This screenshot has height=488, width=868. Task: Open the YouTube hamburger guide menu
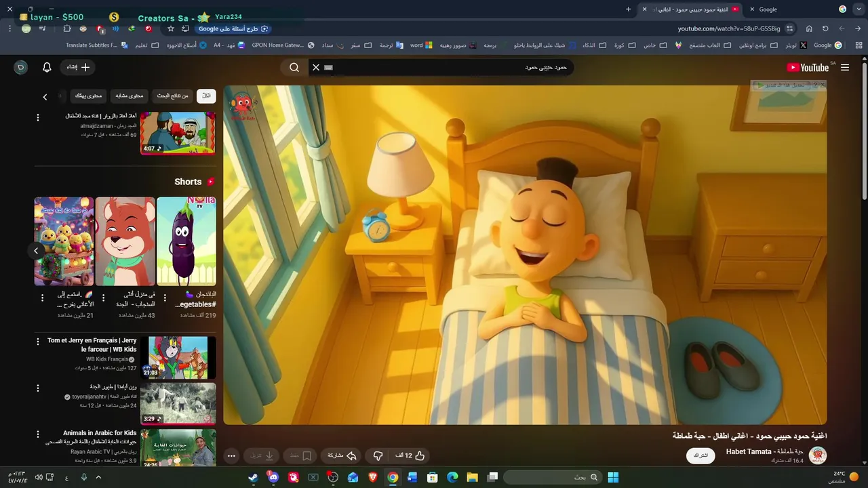pos(845,68)
